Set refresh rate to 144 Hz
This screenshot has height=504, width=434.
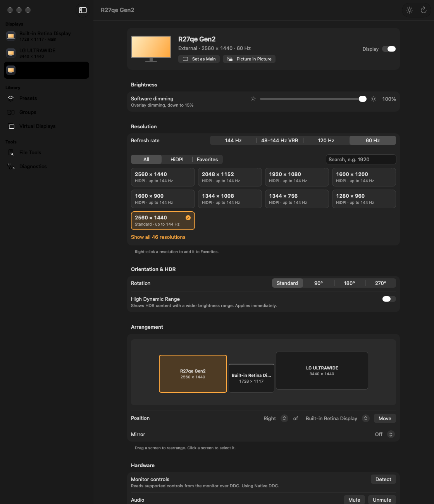(233, 140)
